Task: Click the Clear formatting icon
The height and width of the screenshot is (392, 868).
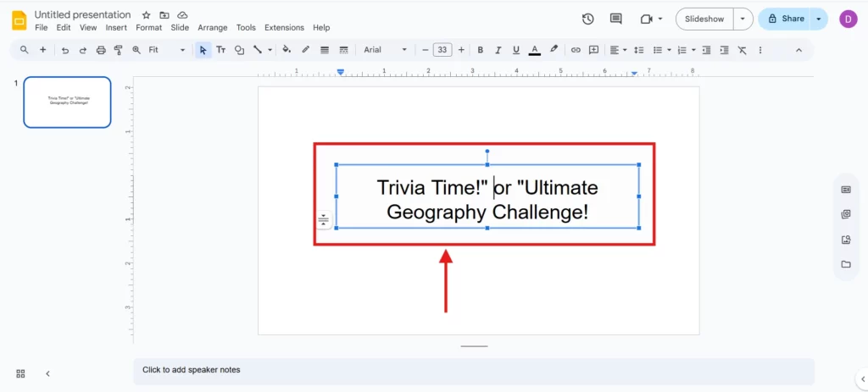Action: pos(743,50)
